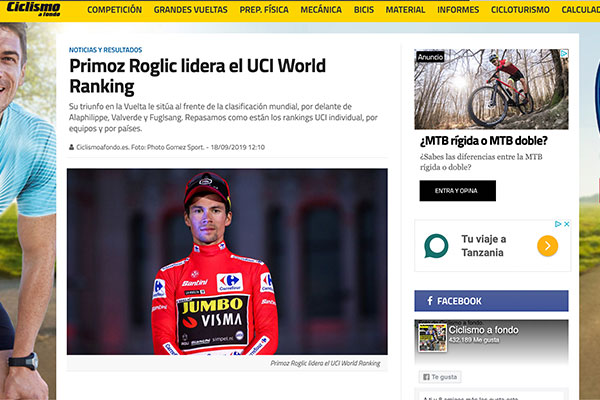Click the FACEBOOK sidebar header
Image resolution: width=600 pixels, height=400 pixels.
pyautogui.click(x=491, y=301)
